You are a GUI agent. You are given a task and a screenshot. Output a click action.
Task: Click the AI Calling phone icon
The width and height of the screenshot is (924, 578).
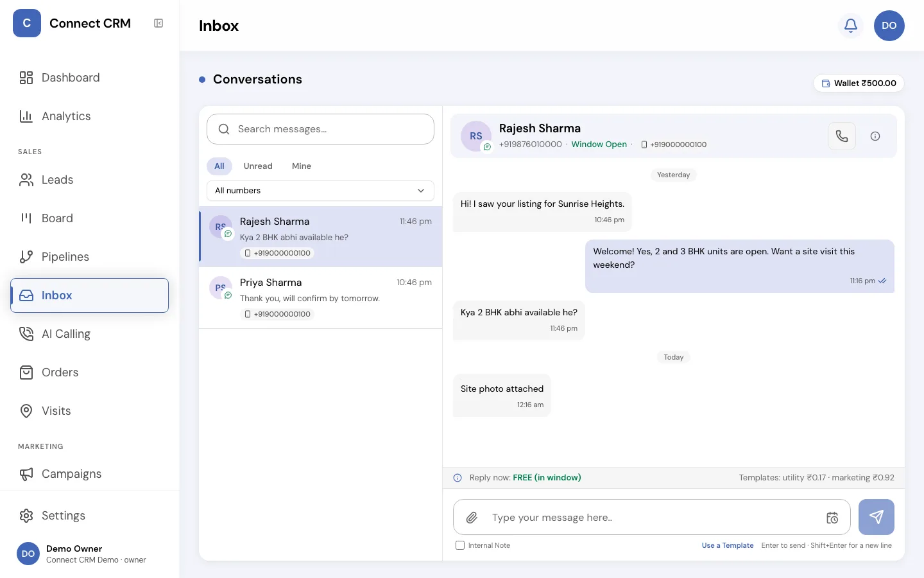(26, 334)
